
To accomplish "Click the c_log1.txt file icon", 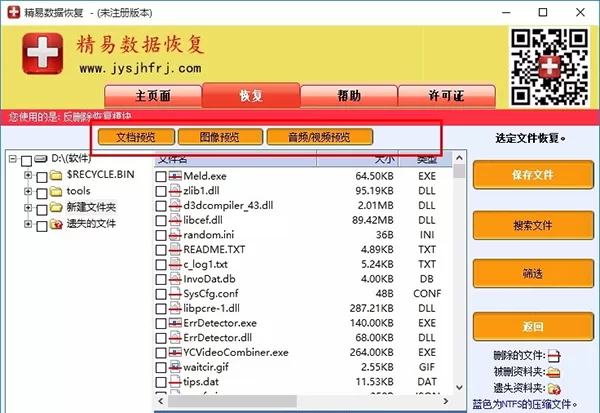I will pos(175,264).
